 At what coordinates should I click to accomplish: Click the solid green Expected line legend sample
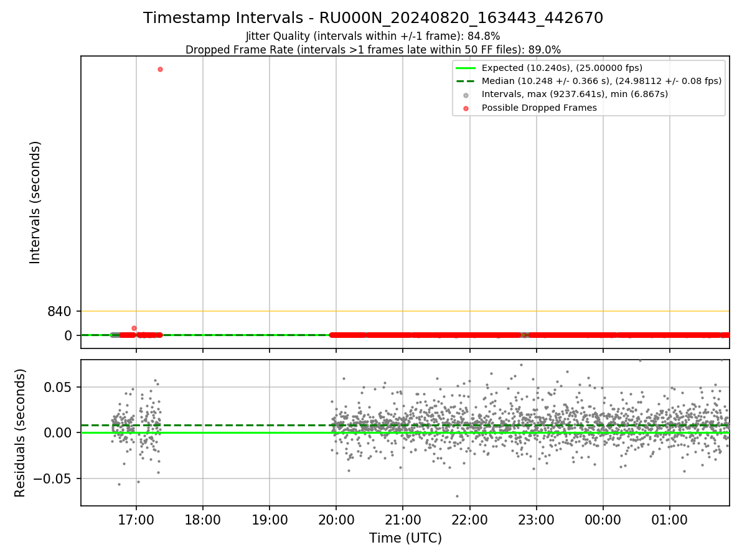coord(466,68)
